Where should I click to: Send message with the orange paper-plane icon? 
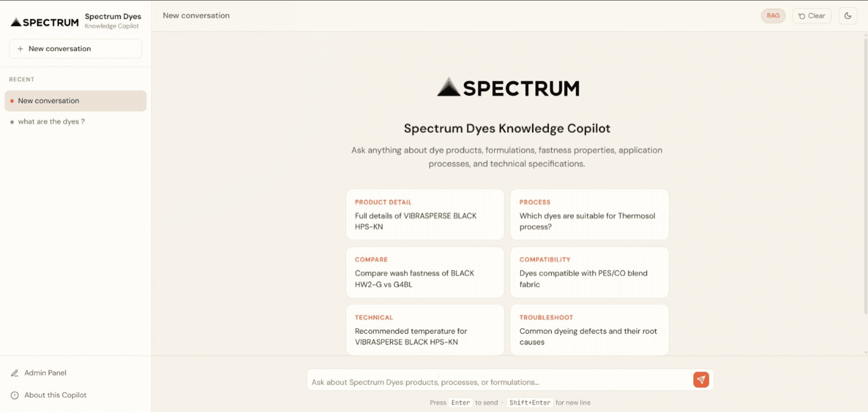701,380
